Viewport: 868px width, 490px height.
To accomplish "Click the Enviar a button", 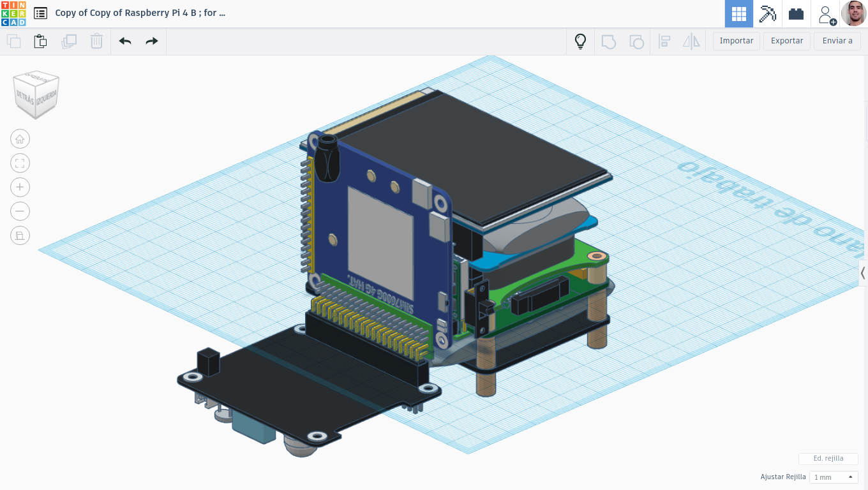I will tap(837, 41).
